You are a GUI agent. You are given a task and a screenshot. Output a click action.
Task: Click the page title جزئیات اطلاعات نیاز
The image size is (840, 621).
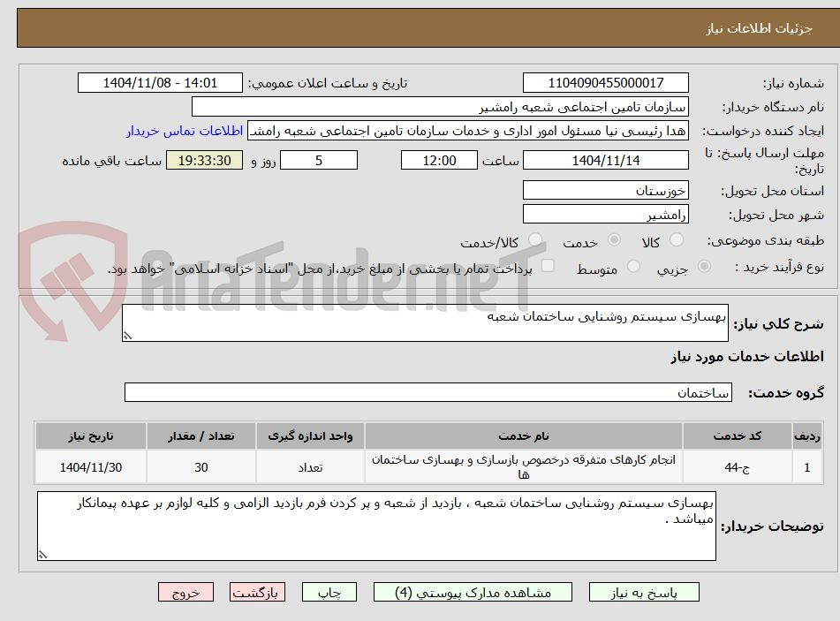click(759, 28)
